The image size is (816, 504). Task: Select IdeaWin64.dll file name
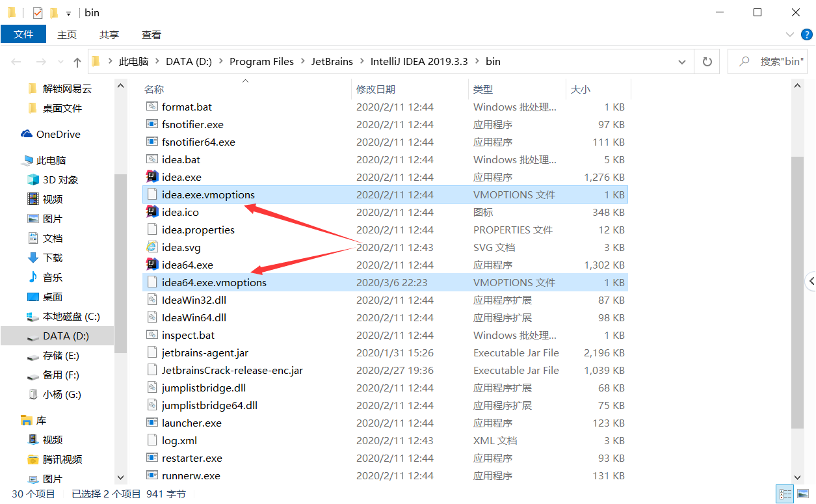[194, 317]
